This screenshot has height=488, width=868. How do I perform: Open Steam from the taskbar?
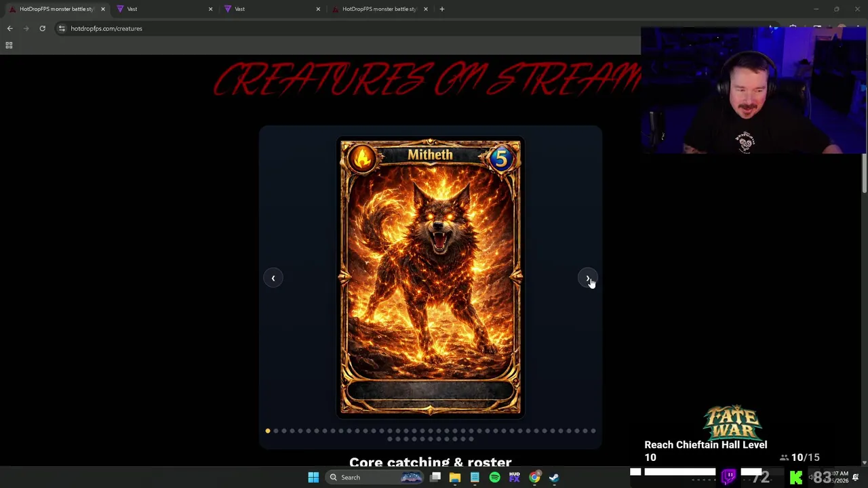point(554,477)
